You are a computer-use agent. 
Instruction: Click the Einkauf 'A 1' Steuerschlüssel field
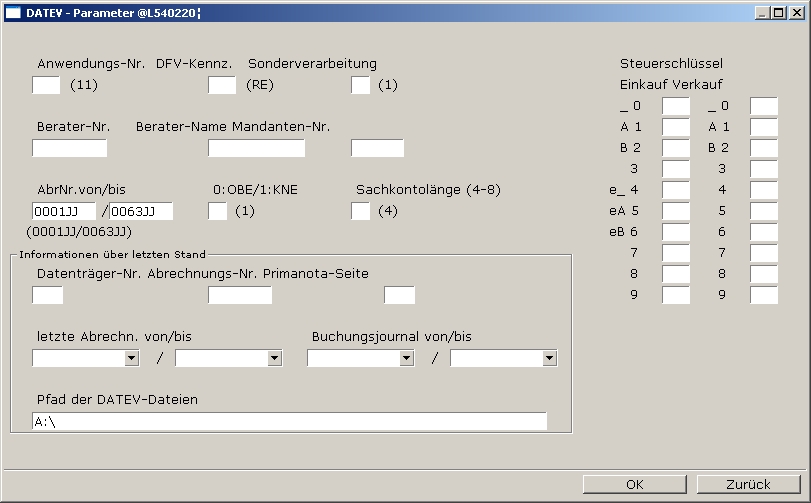pos(676,127)
